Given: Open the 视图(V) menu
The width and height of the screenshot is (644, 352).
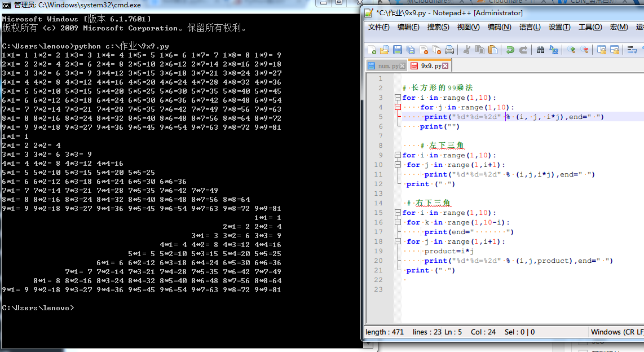Looking at the screenshot, I should click(x=468, y=27).
